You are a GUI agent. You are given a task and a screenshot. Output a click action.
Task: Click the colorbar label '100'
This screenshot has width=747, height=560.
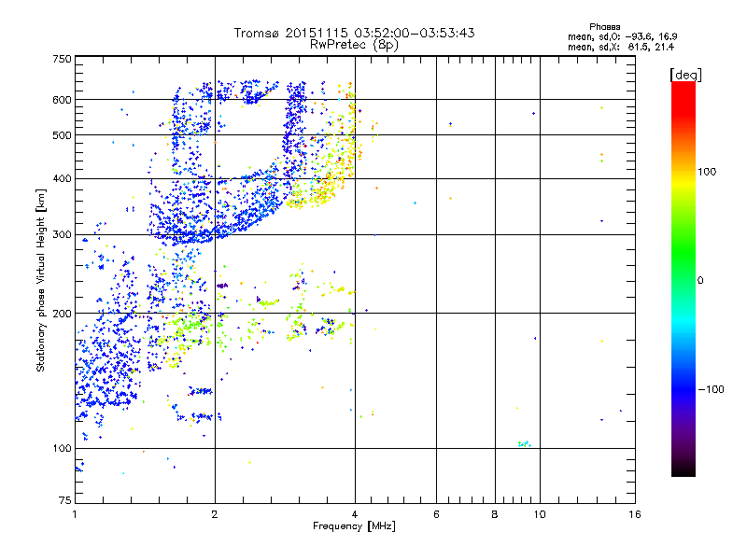tap(707, 172)
